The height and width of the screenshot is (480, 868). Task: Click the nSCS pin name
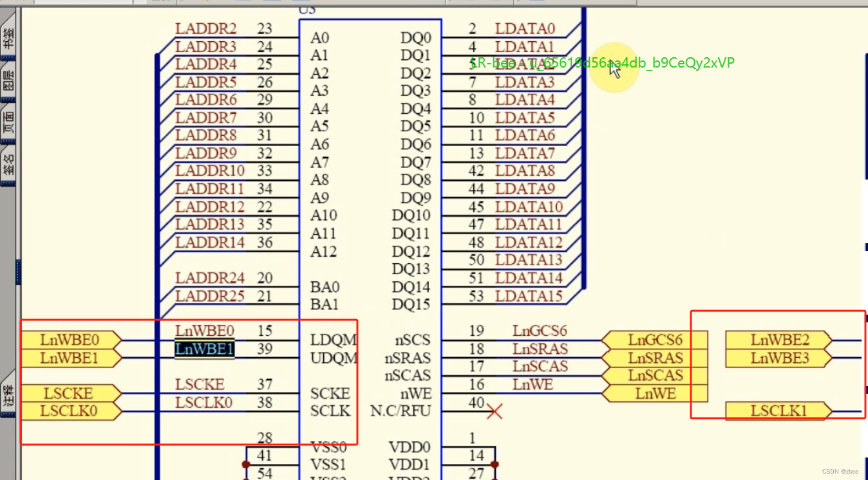coord(412,340)
